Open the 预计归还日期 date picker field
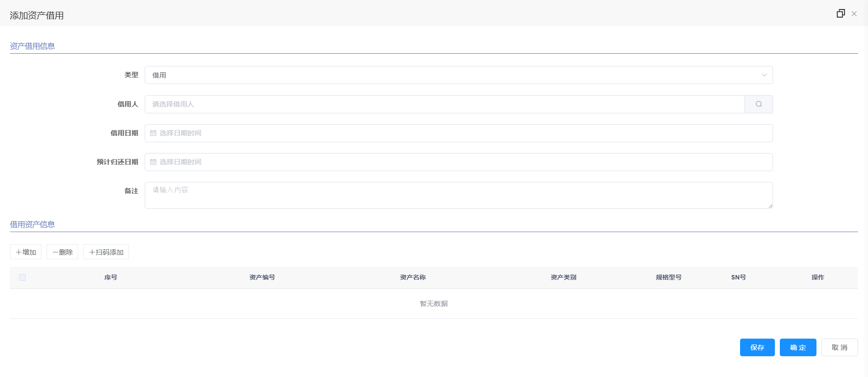This screenshot has height=377, width=868. (458, 162)
